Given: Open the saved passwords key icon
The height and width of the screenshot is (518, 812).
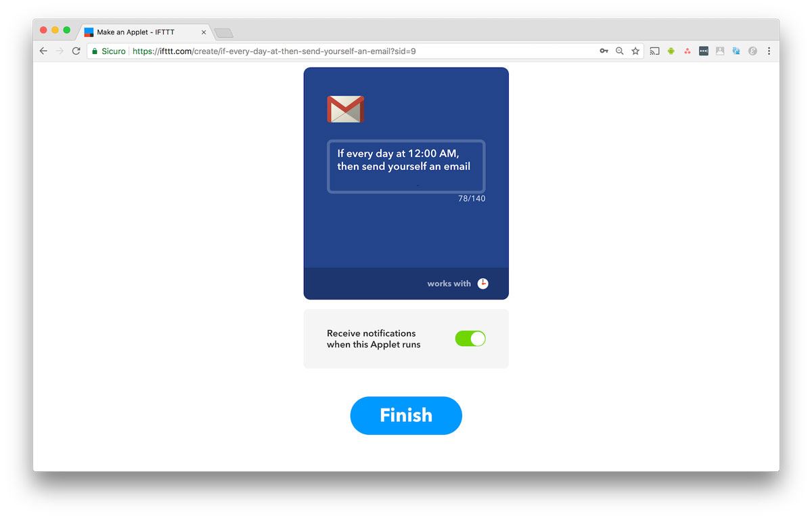Looking at the screenshot, I should (x=604, y=51).
